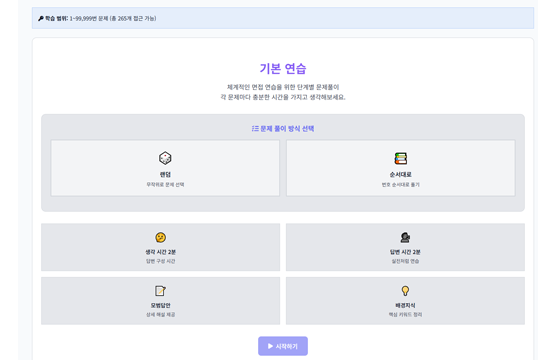560x360 pixels.
Task: Click the 핵심 키워드 정리 caption
Action: pos(405,315)
